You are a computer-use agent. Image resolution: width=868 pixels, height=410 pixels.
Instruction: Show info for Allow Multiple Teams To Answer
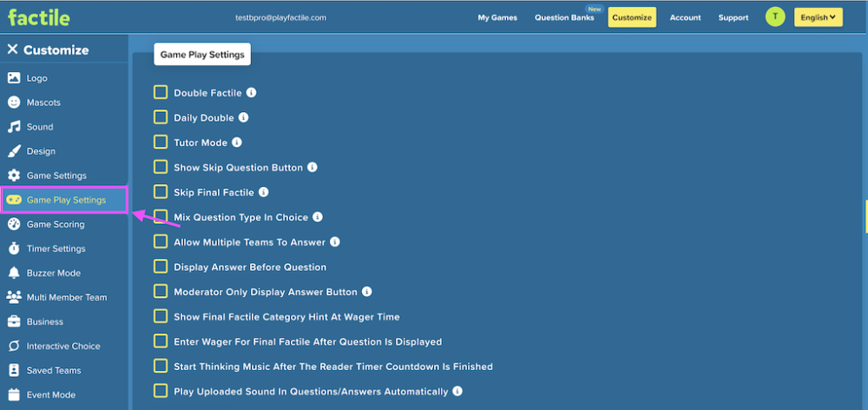coord(335,241)
